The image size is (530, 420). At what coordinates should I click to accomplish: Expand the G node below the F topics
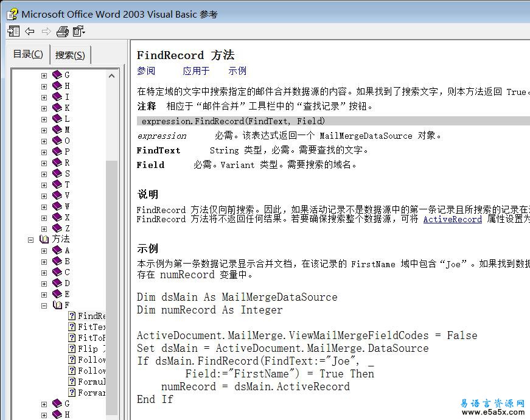[x=44, y=404]
